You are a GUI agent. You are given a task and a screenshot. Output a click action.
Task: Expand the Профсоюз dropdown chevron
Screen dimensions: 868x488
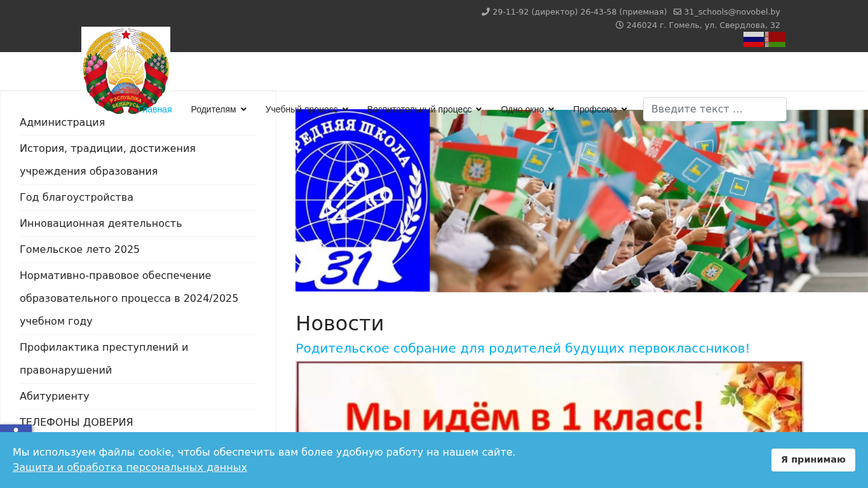click(x=624, y=109)
